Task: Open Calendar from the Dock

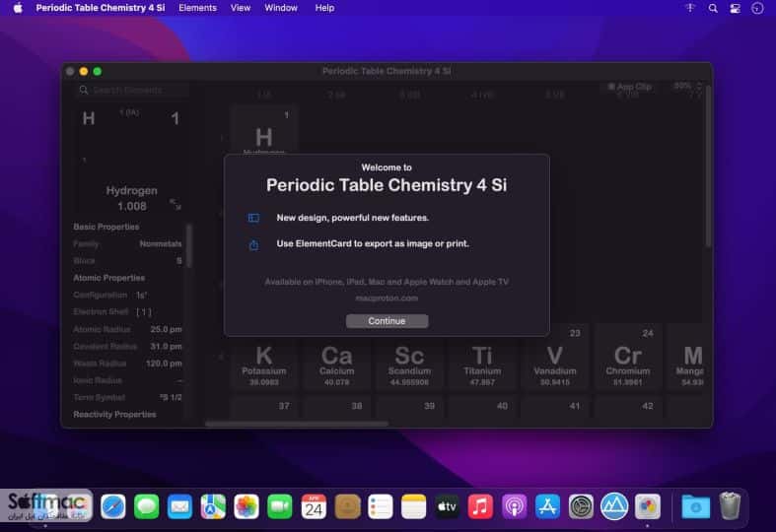Action: coord(314,506)
